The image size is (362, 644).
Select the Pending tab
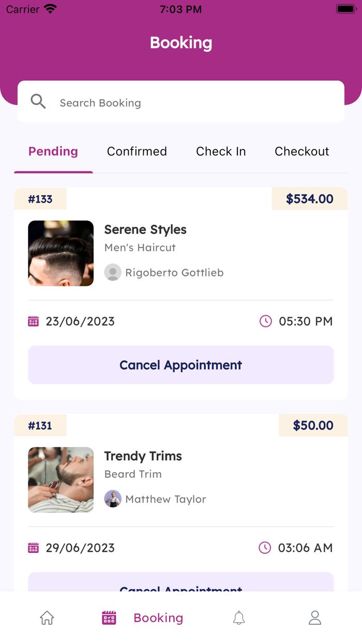[x=53, y=151]
